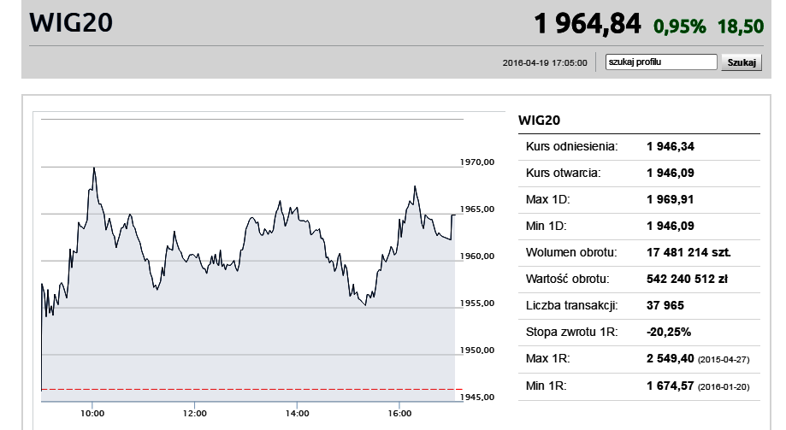Click the 'szukaj profilu' search field
The image size is (786, 430).
661,62
